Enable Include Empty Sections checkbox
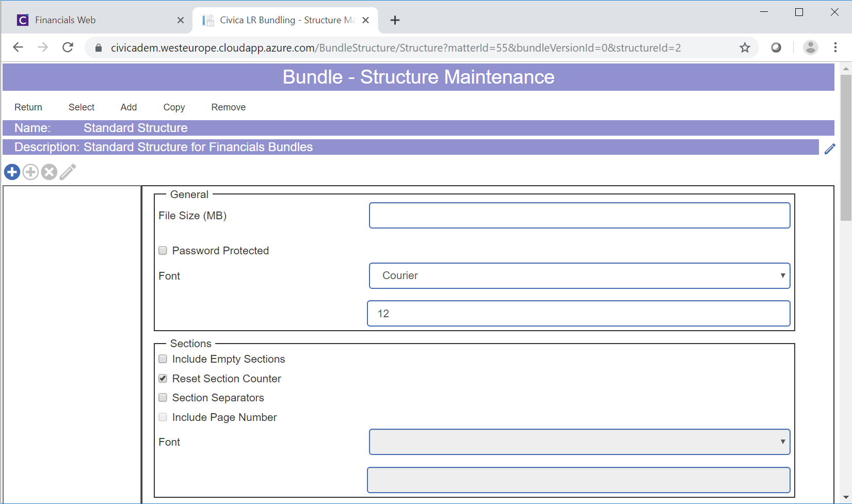The height and width of the screenshot is (504, 852). 163,359
